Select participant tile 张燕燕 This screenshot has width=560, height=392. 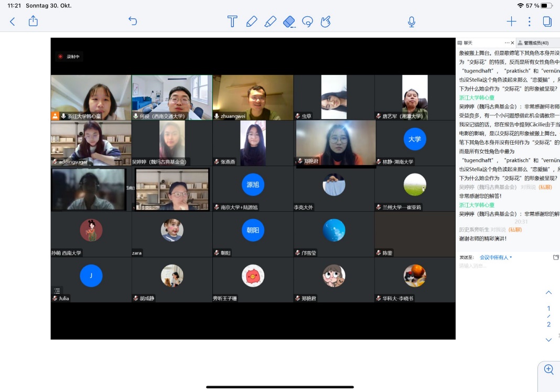pyautogui.click(x=253, y=143)
